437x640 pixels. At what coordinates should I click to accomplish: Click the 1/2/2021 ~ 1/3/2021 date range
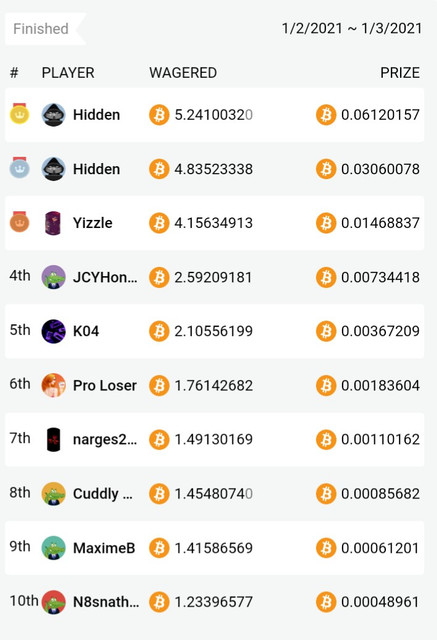pyautogui.click(x=352, y=29)
